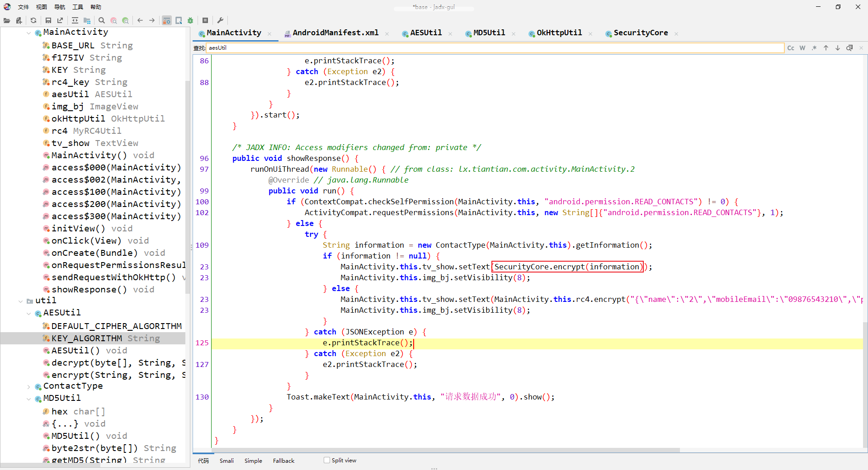
Task: Switch to Fallback code view
Action: coord(283,461)
